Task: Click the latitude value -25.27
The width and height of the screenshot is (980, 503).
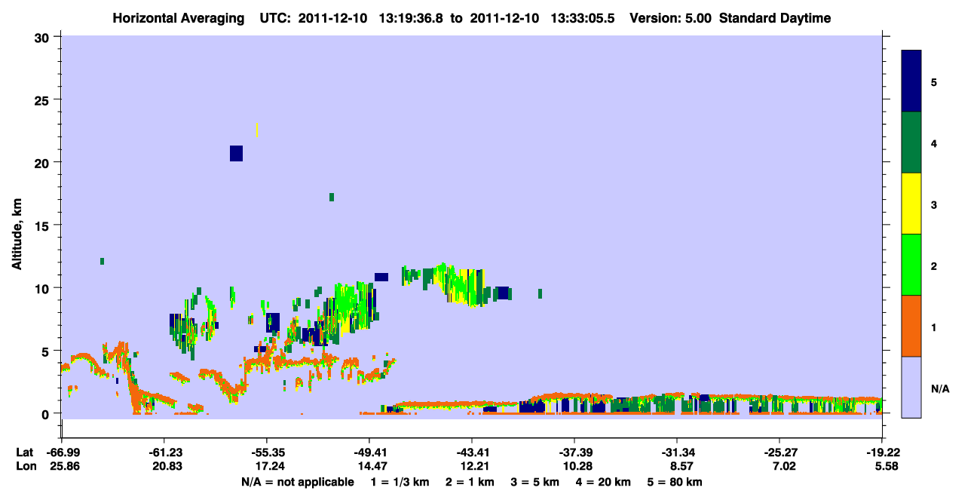Action: 779,452
